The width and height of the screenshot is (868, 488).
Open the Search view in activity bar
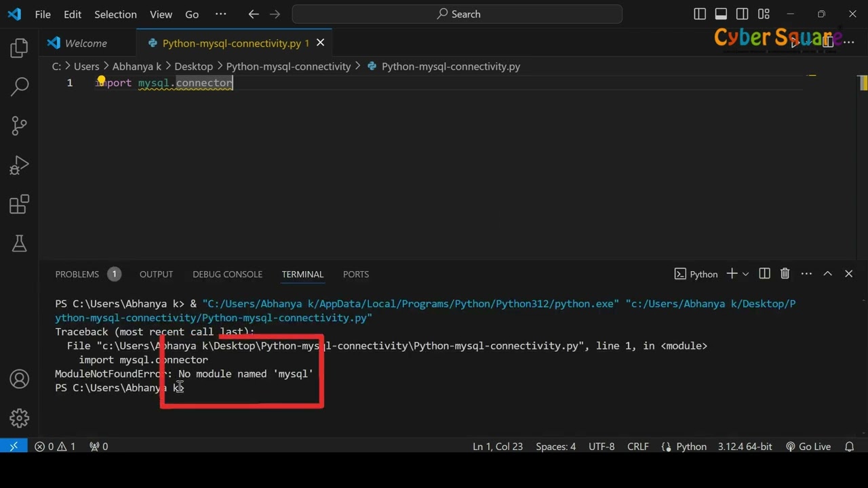[19, 86]
